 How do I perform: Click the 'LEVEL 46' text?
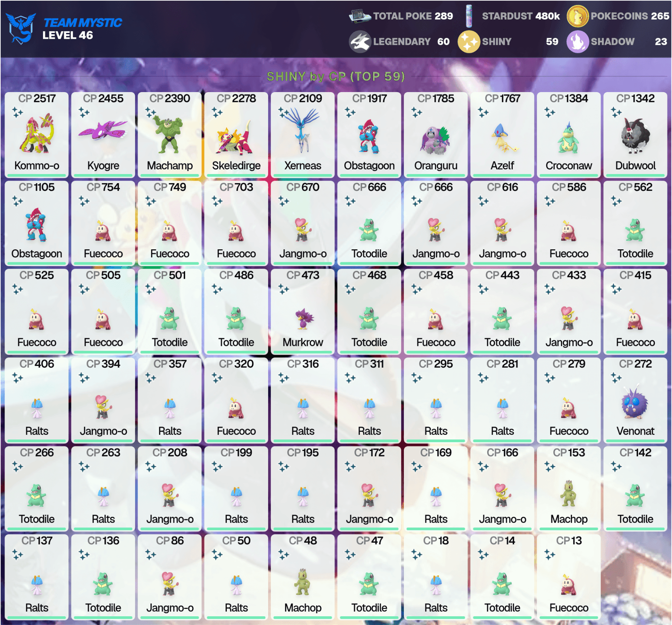(68, 35)
